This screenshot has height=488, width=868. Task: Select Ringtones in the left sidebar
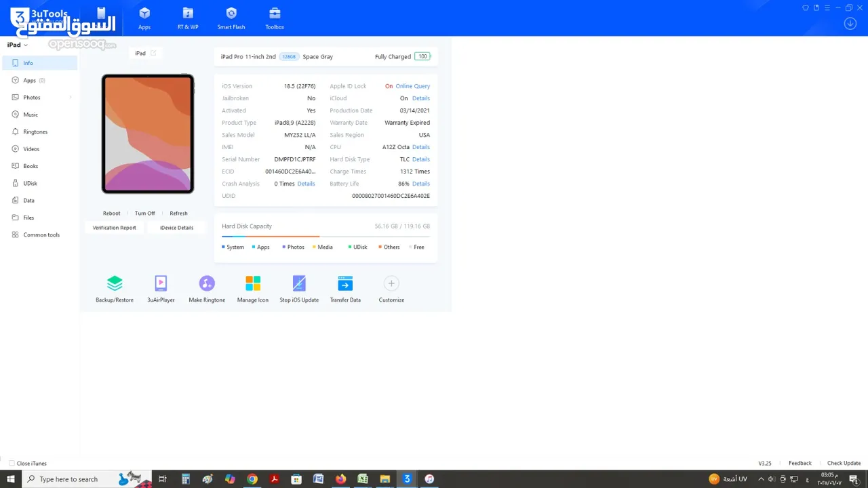[39, 131]
